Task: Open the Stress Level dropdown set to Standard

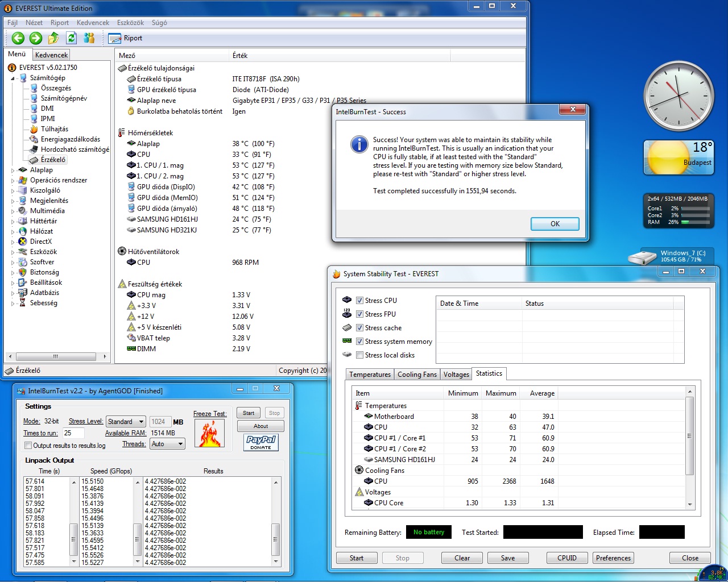Action: pos(126,422)
